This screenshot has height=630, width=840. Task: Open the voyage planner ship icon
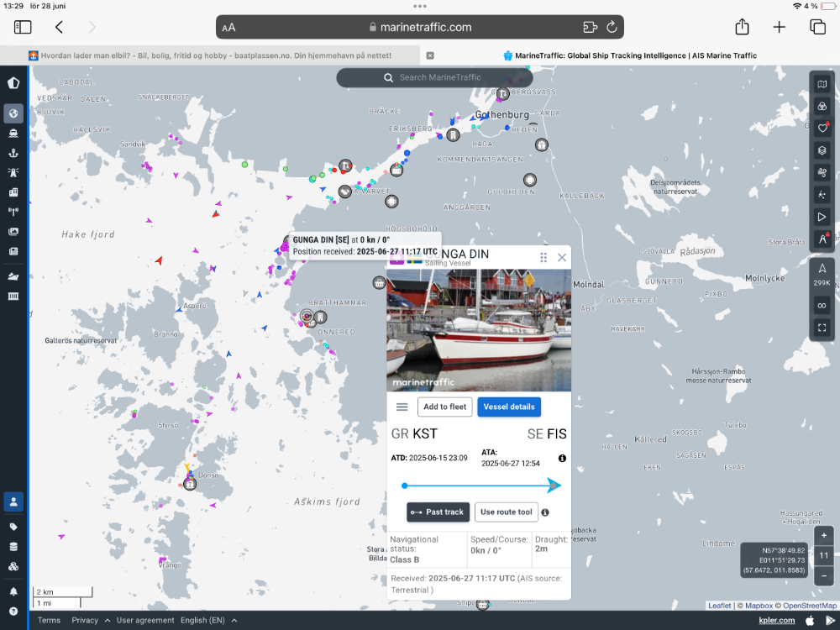tap(13, 276)
